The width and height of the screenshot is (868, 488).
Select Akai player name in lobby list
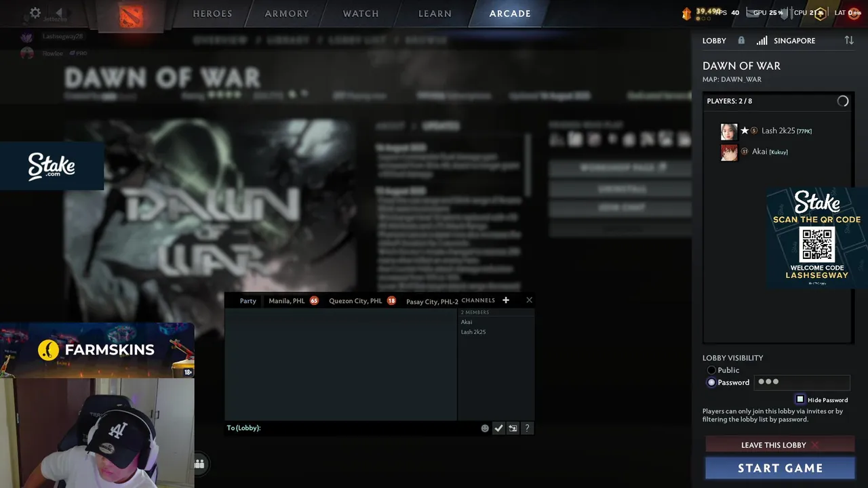(x=759, y=152)
